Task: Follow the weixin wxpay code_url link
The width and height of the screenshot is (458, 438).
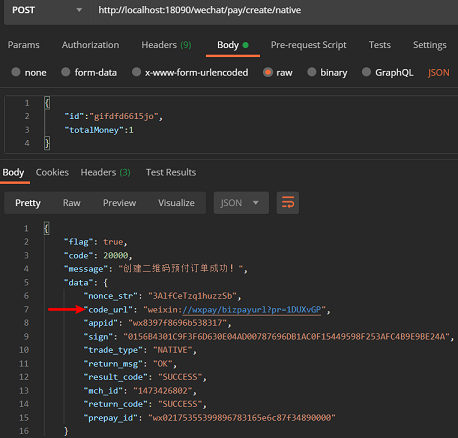Action: pyautogui.click(x=252, y=310)
